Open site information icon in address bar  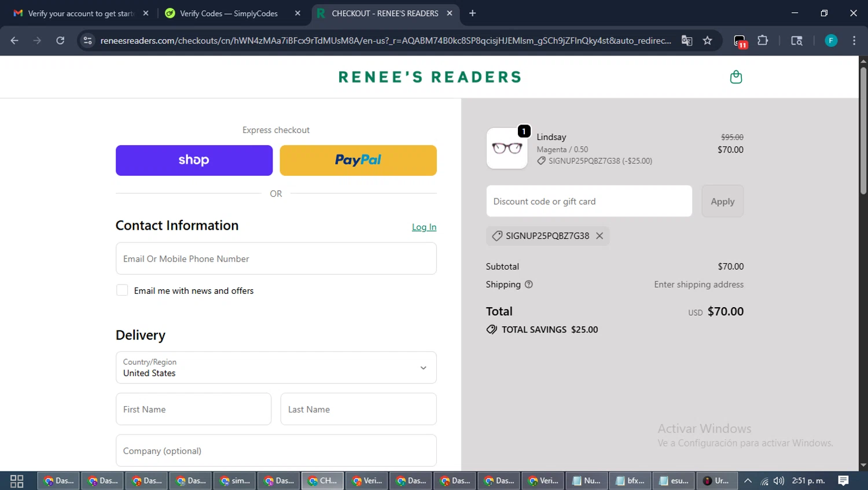pos(87,40)
